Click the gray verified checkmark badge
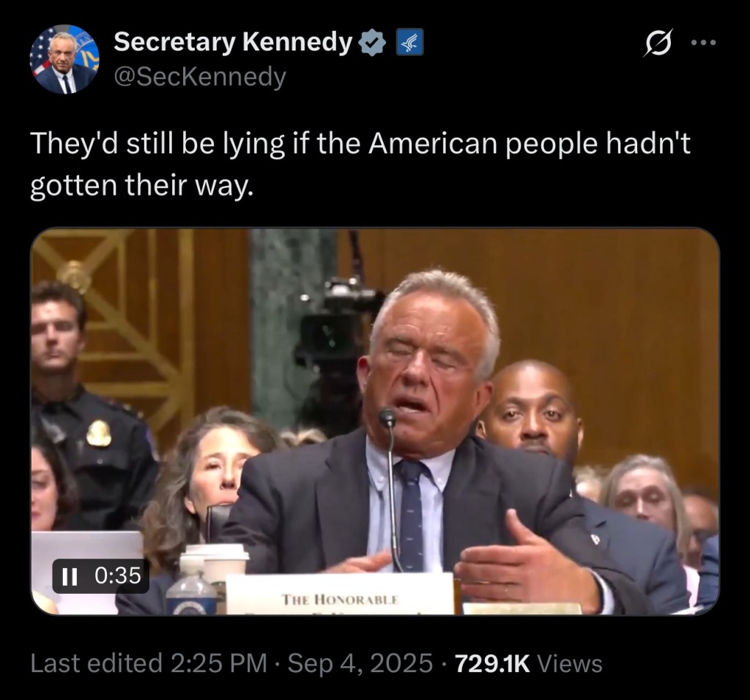The height and width of the screenshot is (700, 750). (x=372, y=42)
